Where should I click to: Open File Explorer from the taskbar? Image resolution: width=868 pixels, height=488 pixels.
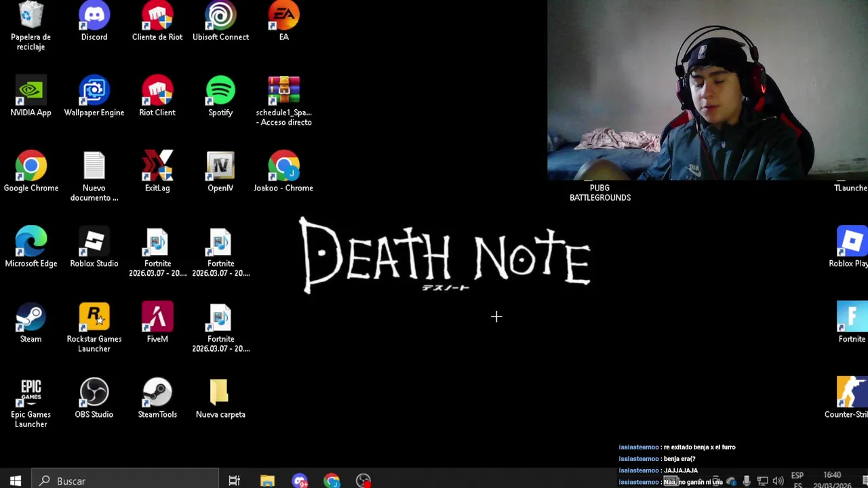pyautogui.click(x=267, y=481)
